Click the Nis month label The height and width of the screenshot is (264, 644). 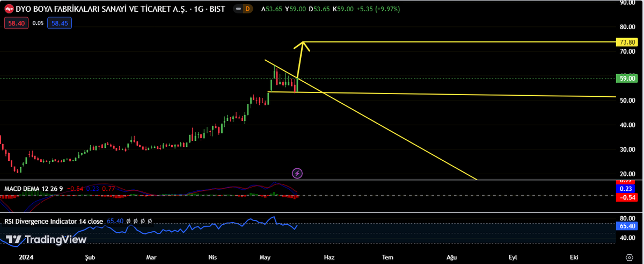click(213, 258)
